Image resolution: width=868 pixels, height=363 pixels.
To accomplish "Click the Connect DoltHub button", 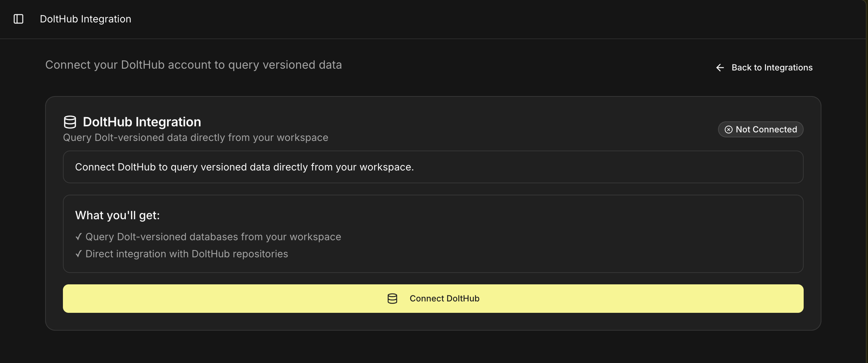I will click(433, 299).
